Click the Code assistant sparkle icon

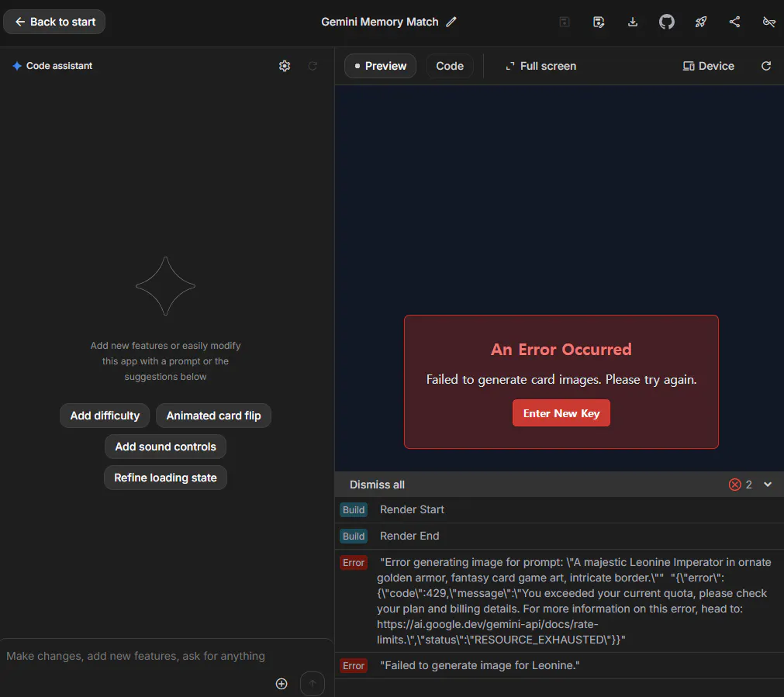[x=17, y=66]
